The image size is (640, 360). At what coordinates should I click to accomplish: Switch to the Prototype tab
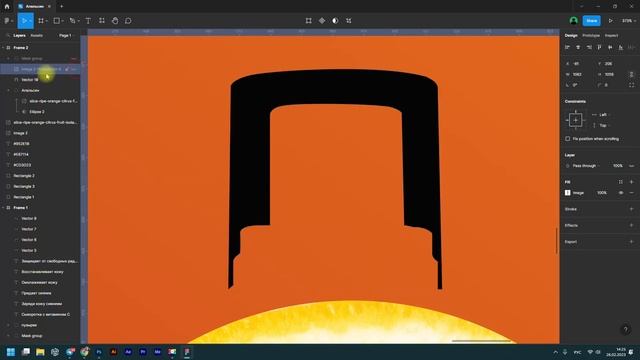(x=591, y=36)
